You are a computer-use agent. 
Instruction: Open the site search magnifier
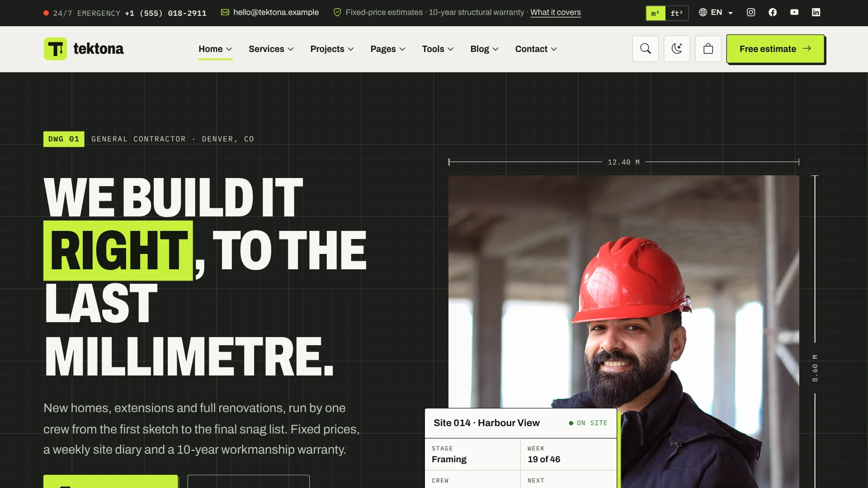646,49
